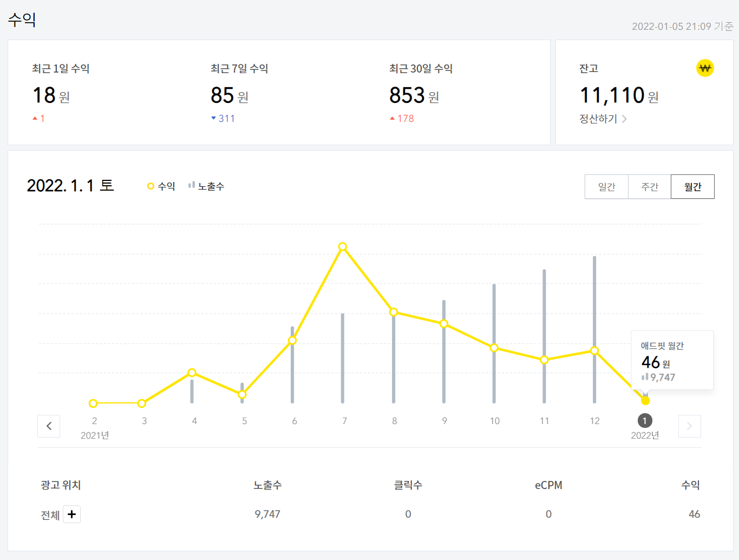739x560 pixels.
Task: Click the month 11 impressions bar top
Action: 544,271
